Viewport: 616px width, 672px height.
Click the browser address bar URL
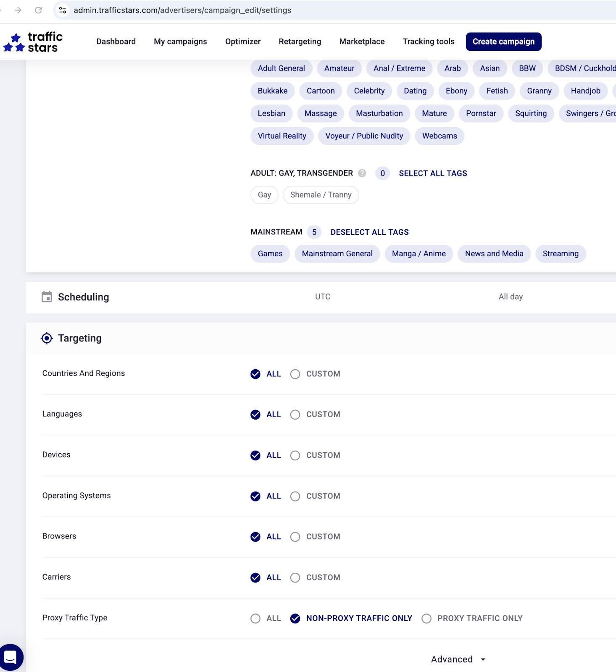(182, 10)
